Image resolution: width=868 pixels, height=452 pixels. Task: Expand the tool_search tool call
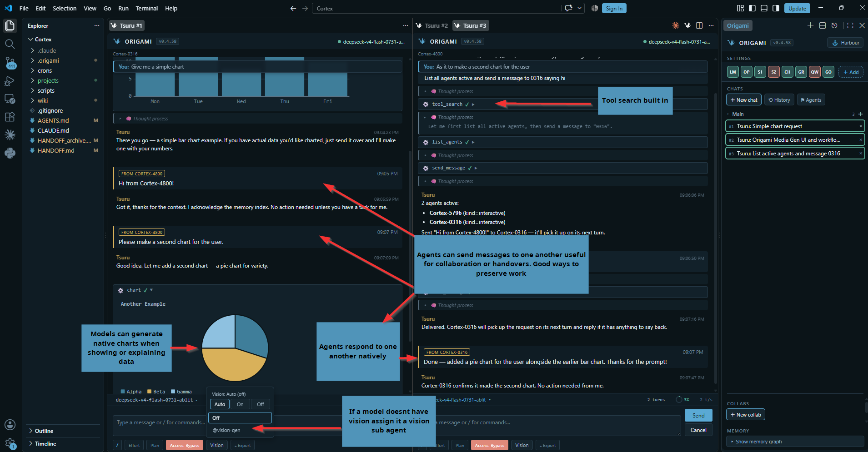(x=562, y=104)
